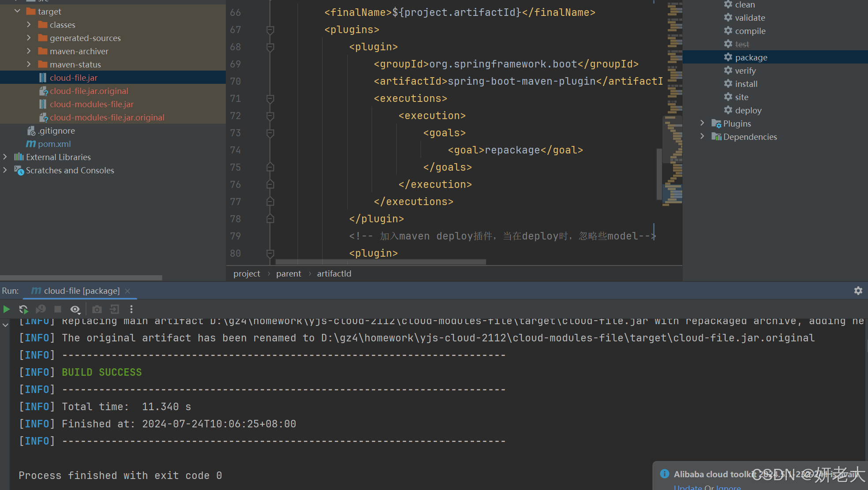The image size is (868, 490).
Task: Select the clean lifecycle goal
Action: click(745, 4)
